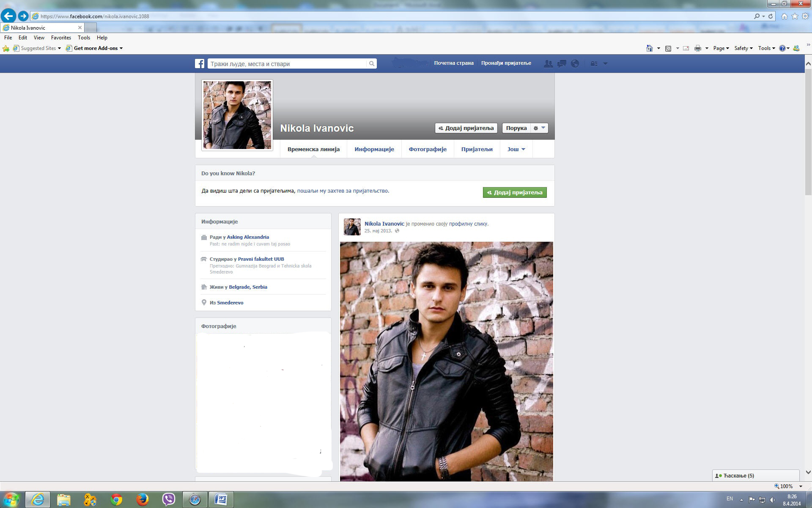Open friend requests icon in Facebook header
The height and width of the screenshot is (508, 812).
click(548, 63)
